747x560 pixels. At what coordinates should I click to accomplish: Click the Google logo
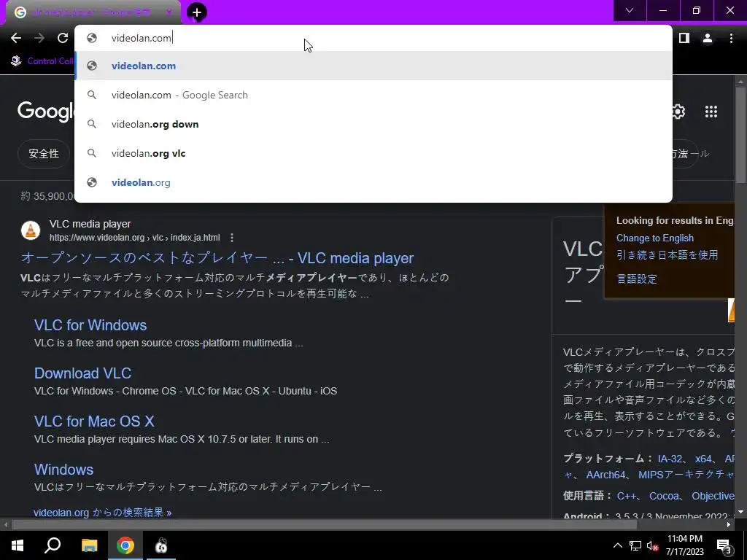coord(46,111)
